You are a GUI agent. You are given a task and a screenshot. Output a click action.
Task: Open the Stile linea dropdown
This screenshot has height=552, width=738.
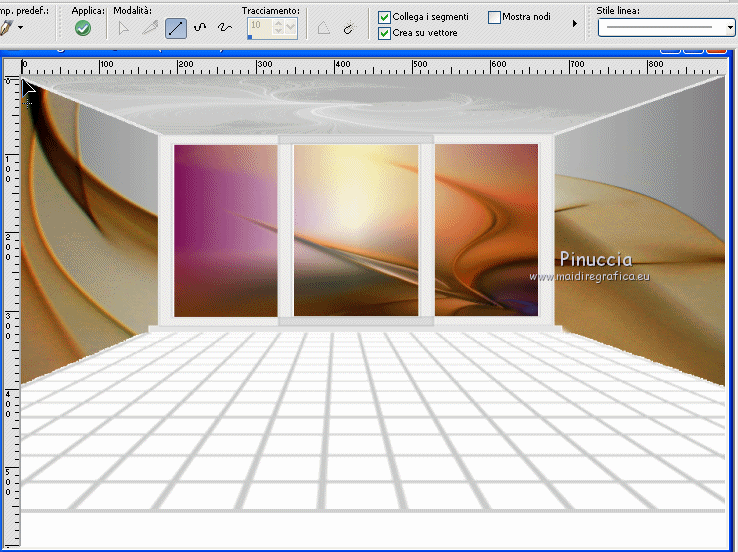click(666, 27)
